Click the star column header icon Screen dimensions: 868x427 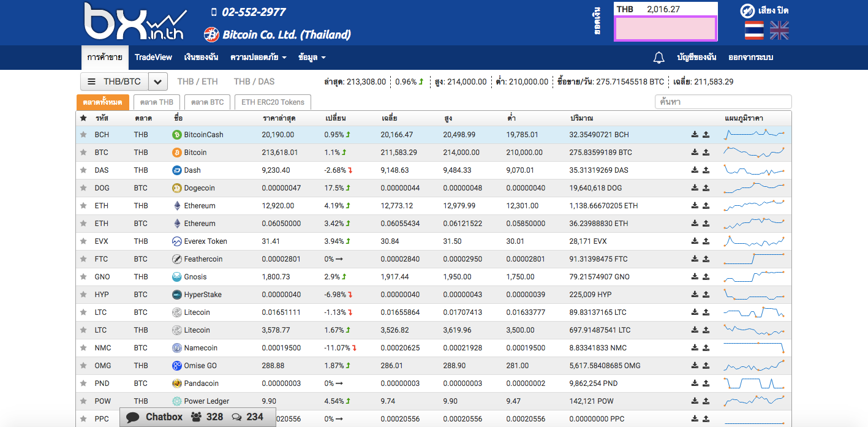pos(83,118)
